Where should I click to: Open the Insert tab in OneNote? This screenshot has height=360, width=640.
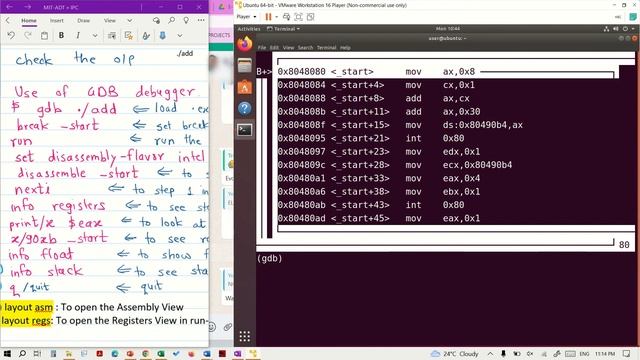[57, 20]
